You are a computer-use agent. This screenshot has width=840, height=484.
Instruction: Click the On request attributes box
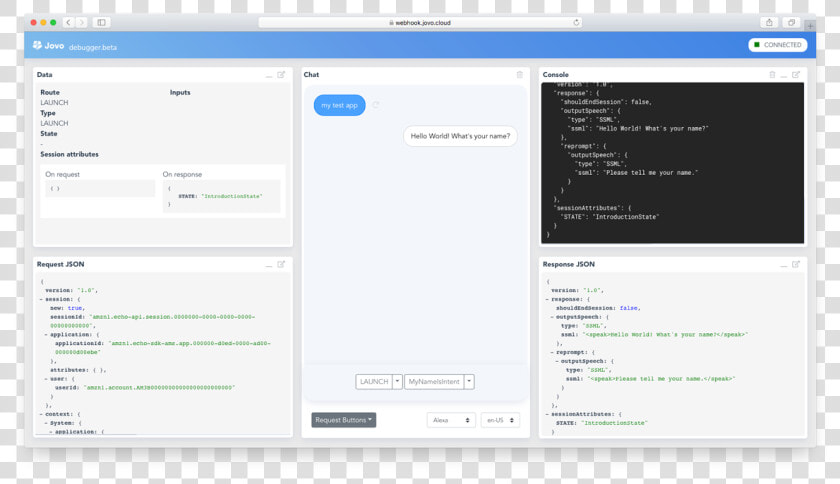[x=100, y=189]
